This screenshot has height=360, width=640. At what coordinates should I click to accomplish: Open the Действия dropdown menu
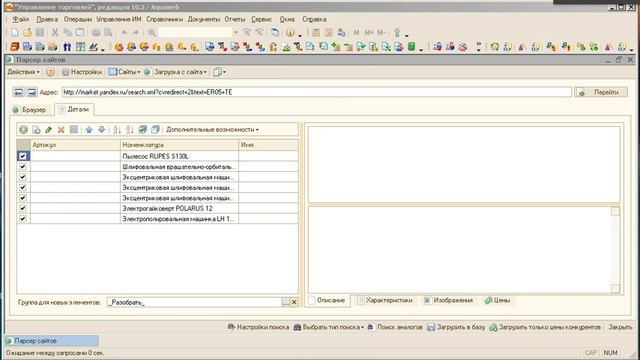pos(23,72)
